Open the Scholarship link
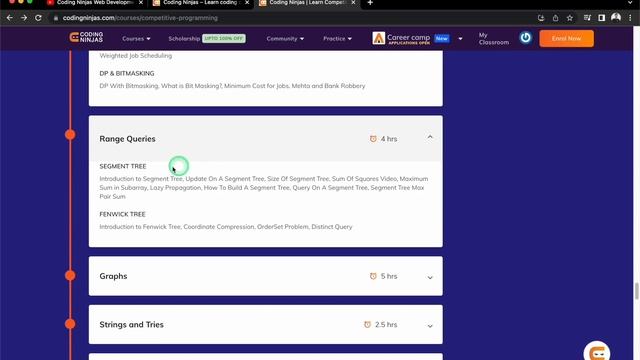Image resolution: width=640 pixels, height=360 pixels. (184, 38)
